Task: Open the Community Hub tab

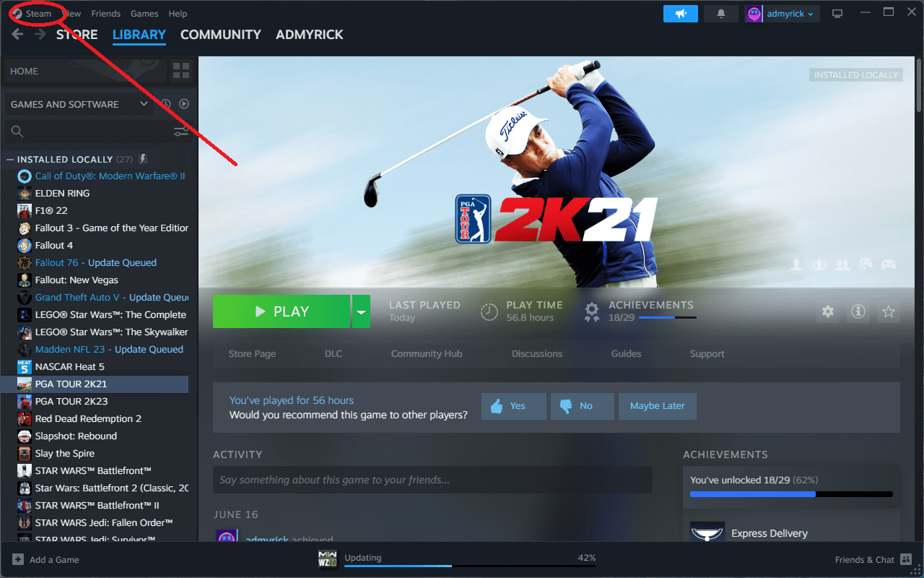Action: click(427, 354)
